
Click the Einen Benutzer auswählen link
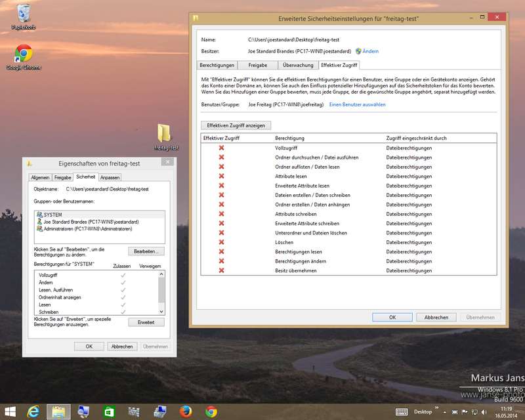[357, 104]
